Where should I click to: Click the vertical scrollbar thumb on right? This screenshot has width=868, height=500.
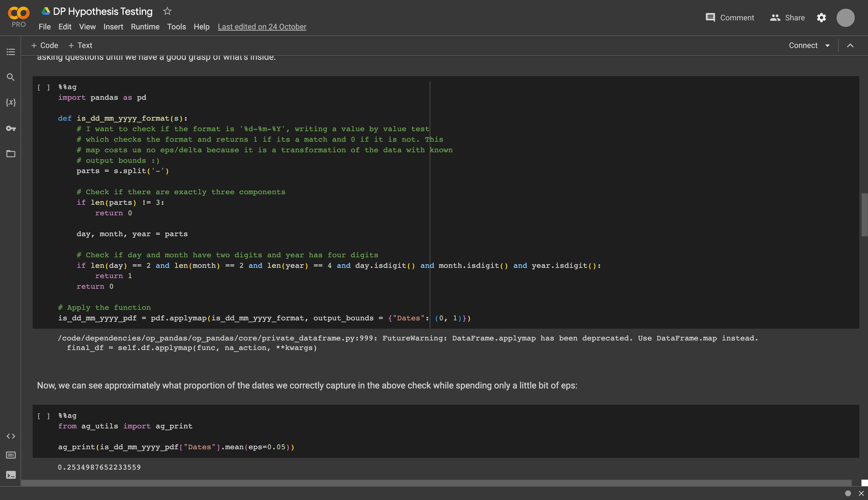click(864, 215)
